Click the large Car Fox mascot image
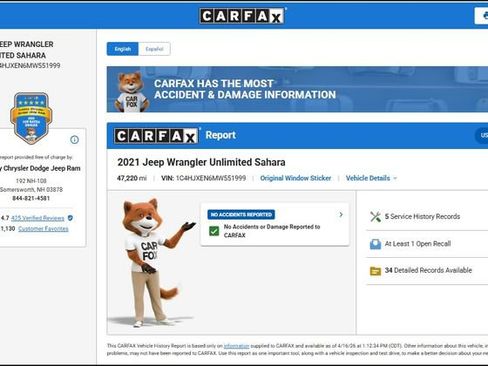The image size is (488, 366). tap(154, 262)
